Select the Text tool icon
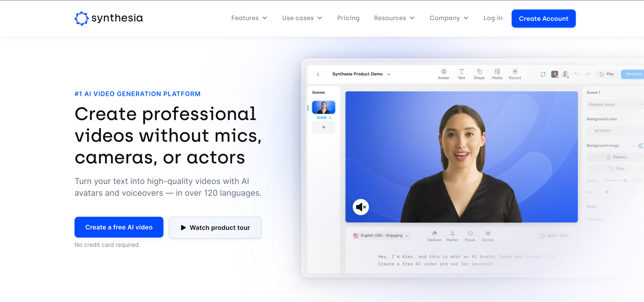The width and height of the screenshot is (644, 302). tap(461, 72)
